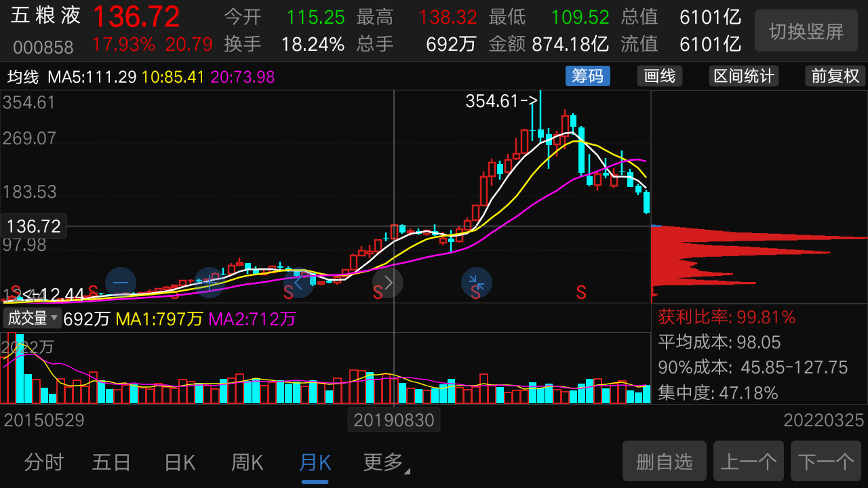Image resolution: width=868 pixels, height=488 pixels.
Task: Click the 183.53 price axis label
Action: (x=30, y=192)
